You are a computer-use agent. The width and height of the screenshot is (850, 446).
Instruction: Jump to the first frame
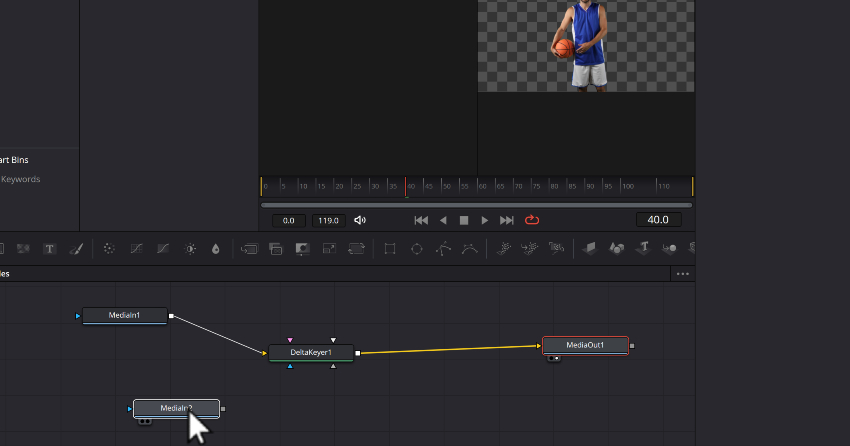point(421,220)
